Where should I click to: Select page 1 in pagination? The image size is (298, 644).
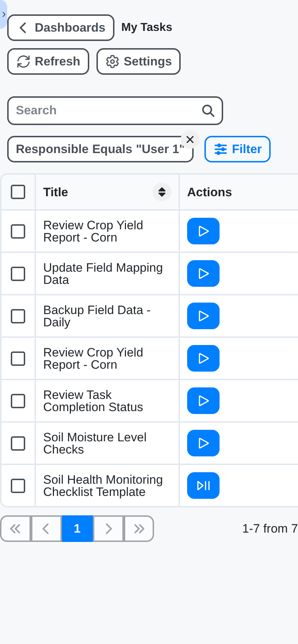(77, 528)
